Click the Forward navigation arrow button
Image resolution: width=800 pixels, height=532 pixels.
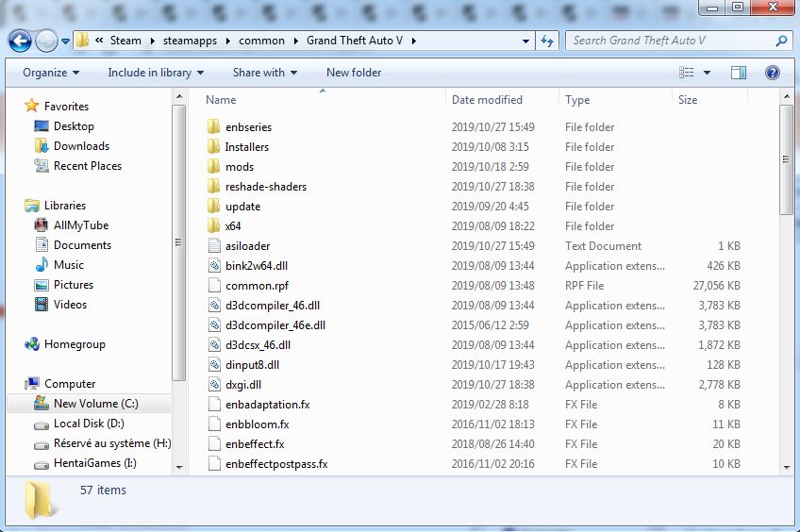point(46,41)
